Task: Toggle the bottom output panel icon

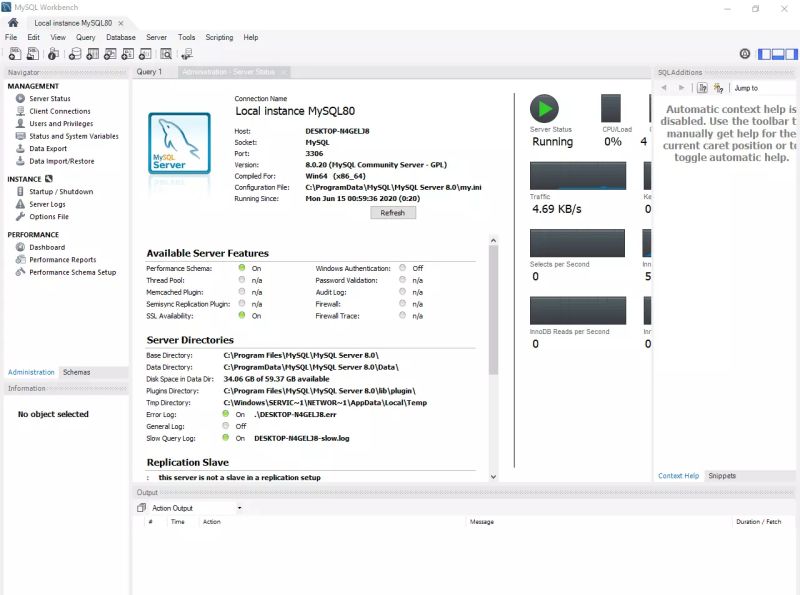Action: (778, 54)
